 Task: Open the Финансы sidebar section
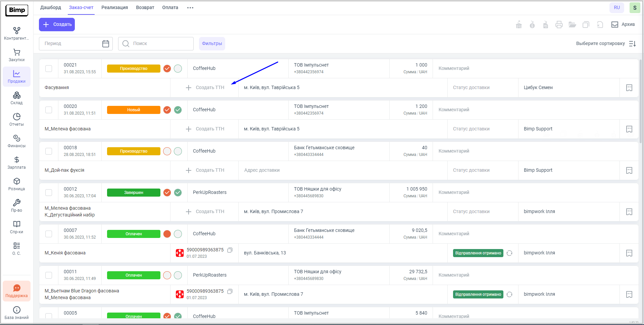point(16,141)
